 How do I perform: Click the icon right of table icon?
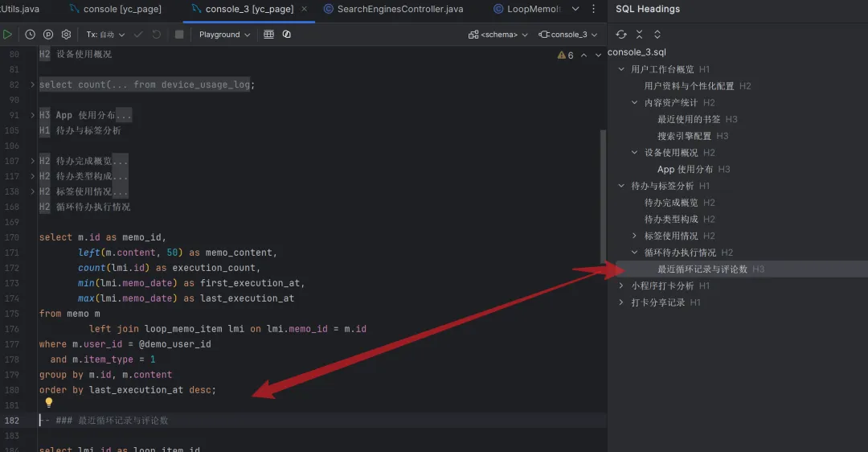[287, 35]
